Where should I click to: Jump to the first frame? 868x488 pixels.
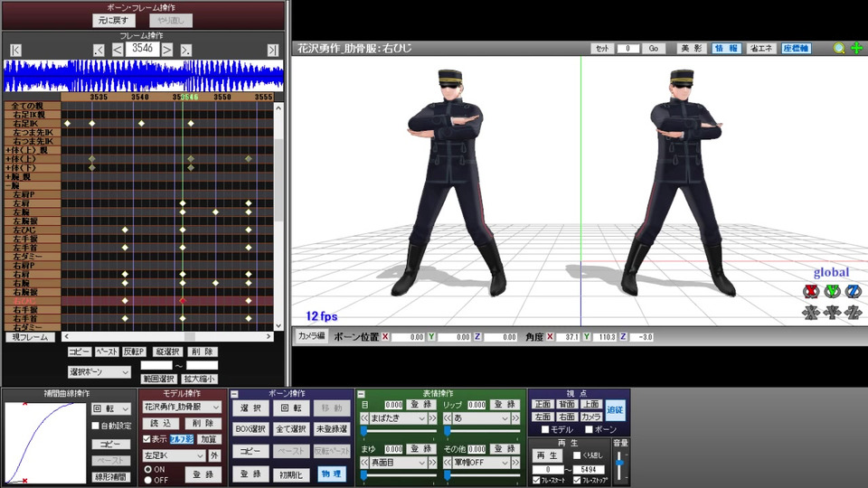[15, 50]
